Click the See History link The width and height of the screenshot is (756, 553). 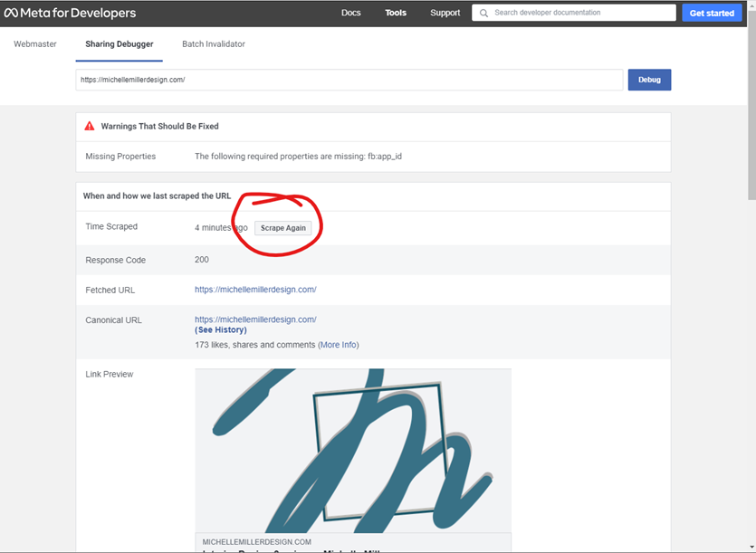point(221,329)
